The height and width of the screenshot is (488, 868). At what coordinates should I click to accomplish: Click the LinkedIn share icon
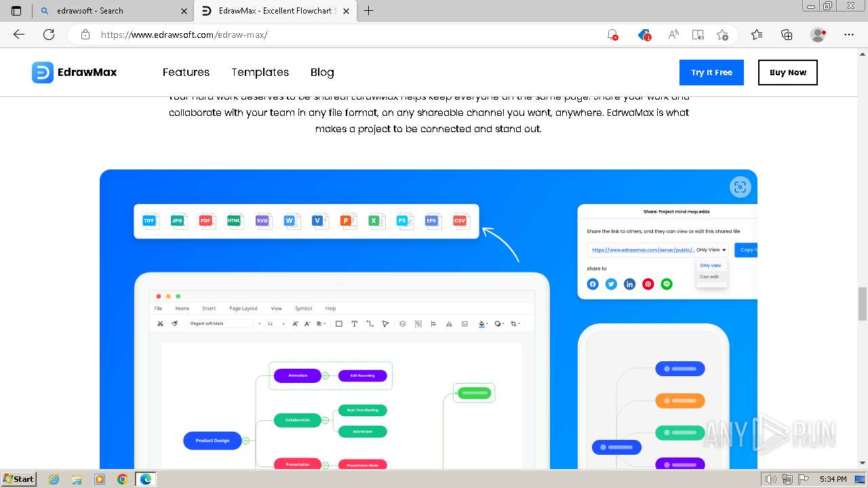629,284
